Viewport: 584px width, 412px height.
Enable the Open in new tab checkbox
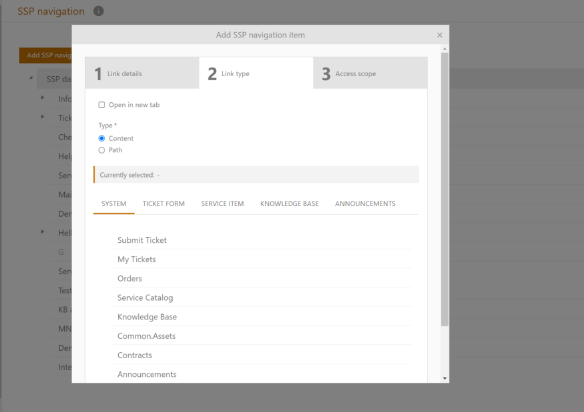101,105
